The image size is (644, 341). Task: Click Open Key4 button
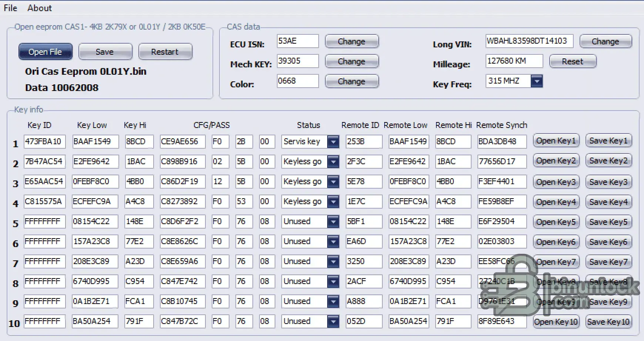tap(556, 202)
